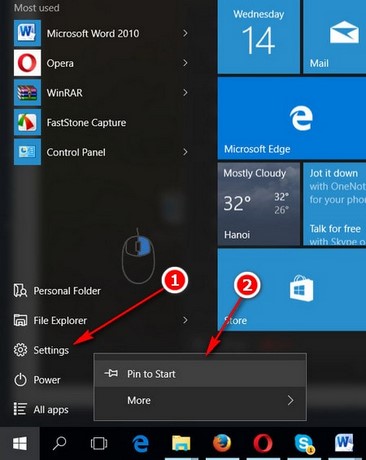
Task: Launch Microsoft Edge tile
Action: [292, 118]
